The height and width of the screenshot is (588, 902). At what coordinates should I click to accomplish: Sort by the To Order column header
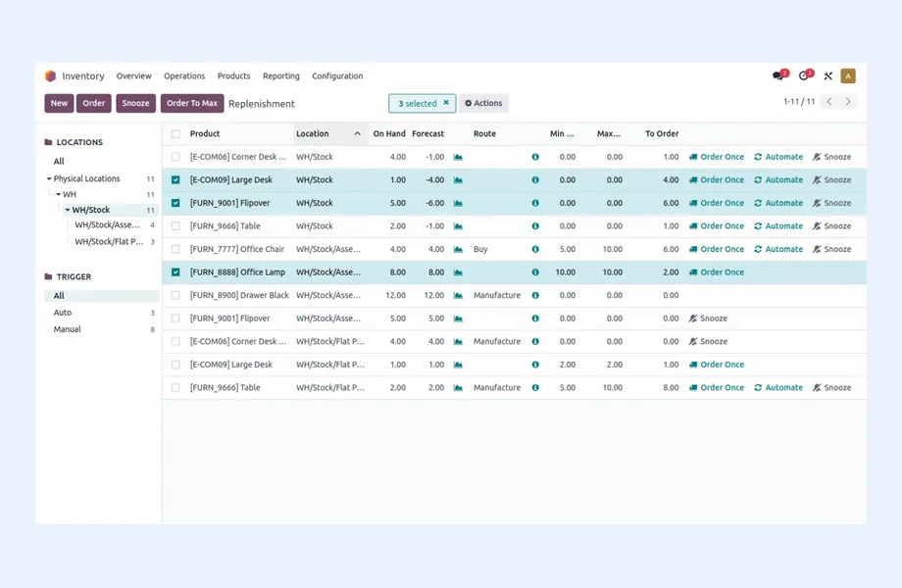pyautogui.click(x=662, y=133)
